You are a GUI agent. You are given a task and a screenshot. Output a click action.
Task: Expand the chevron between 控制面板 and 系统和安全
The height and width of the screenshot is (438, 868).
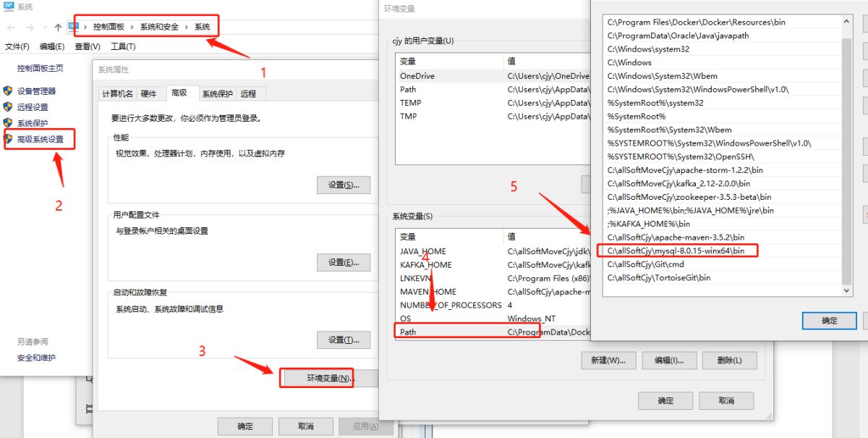coord(132,27)
